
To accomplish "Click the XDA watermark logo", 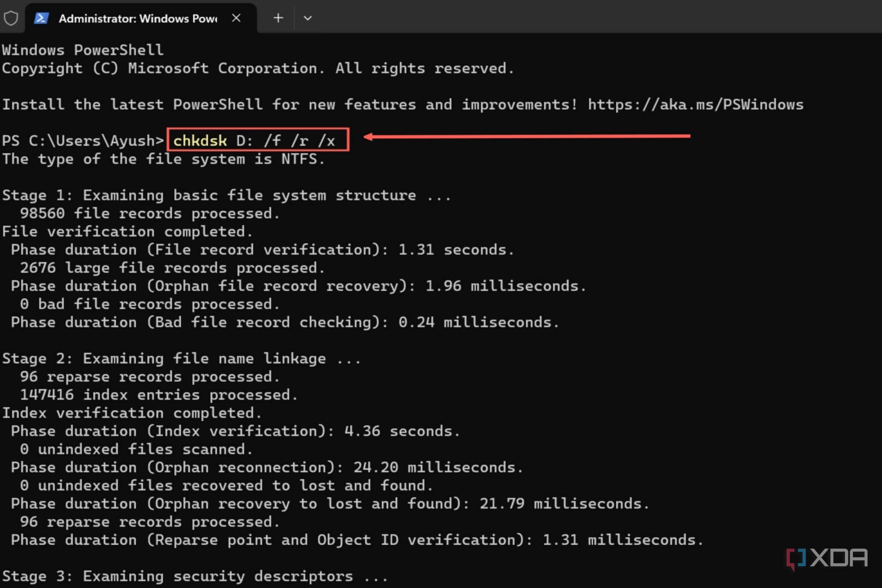I will 827,559.
